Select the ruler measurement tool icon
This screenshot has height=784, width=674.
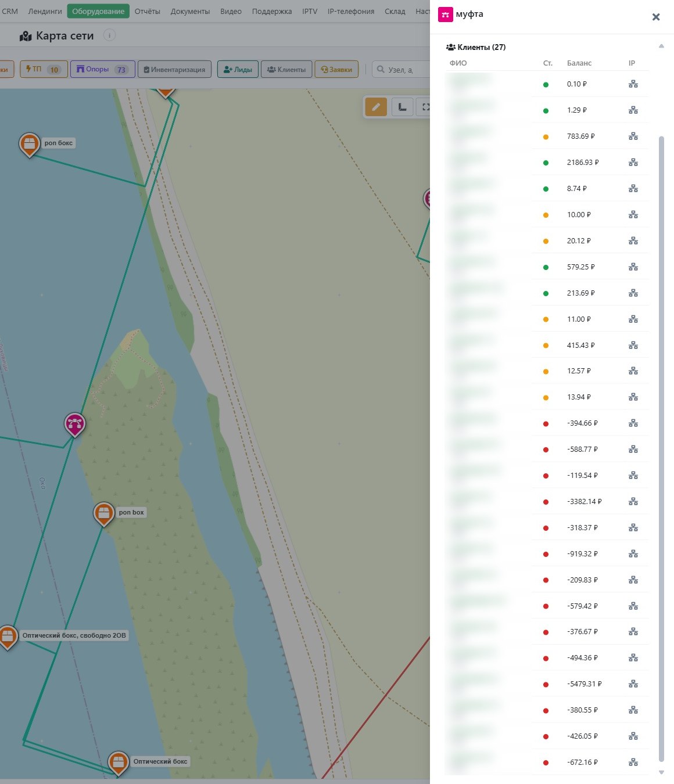402,107
